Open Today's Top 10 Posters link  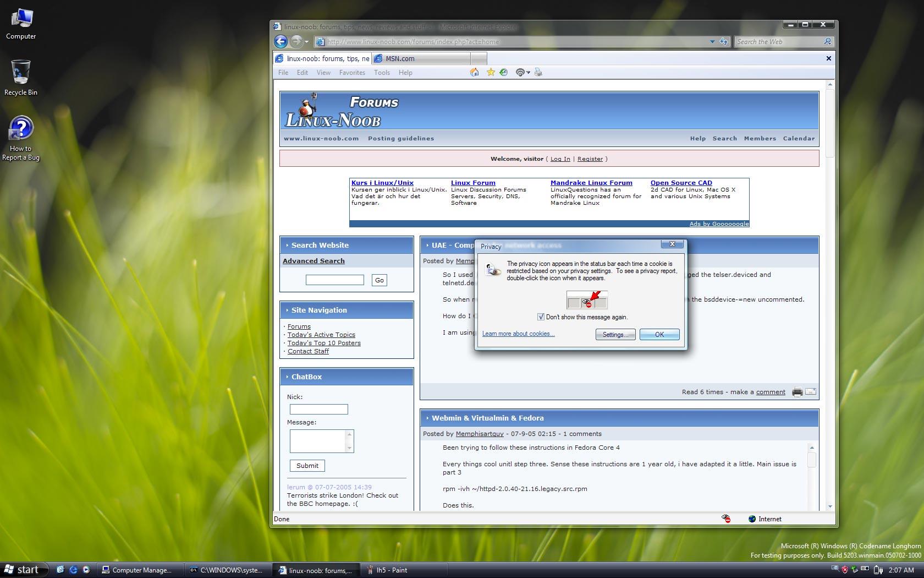pyautogui.click(x=324, y=343)
